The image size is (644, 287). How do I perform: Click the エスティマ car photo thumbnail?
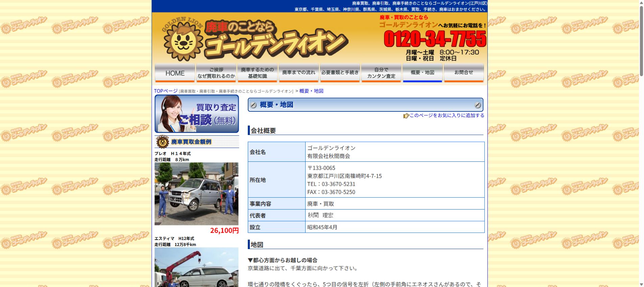pyautogui.click(x=196, y=267)
